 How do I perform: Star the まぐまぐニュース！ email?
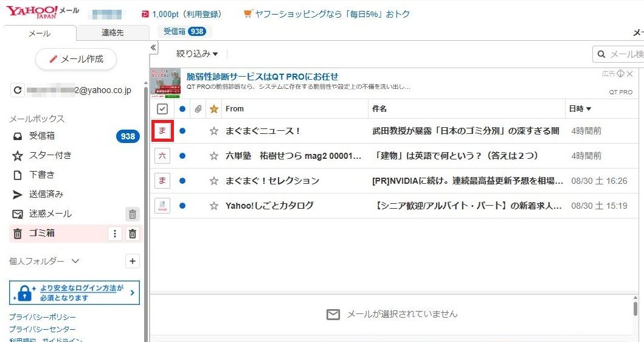(213, 131)
